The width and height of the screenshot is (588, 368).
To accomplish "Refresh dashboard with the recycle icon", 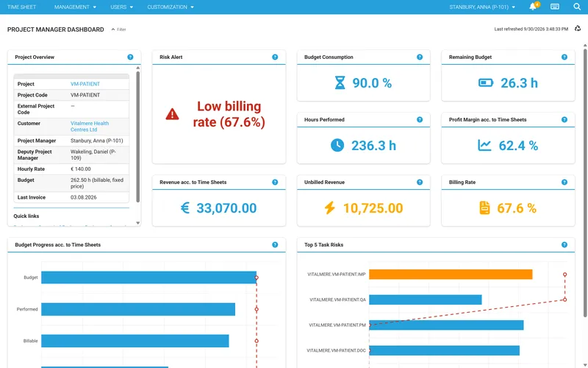I will tap(578, 29).
